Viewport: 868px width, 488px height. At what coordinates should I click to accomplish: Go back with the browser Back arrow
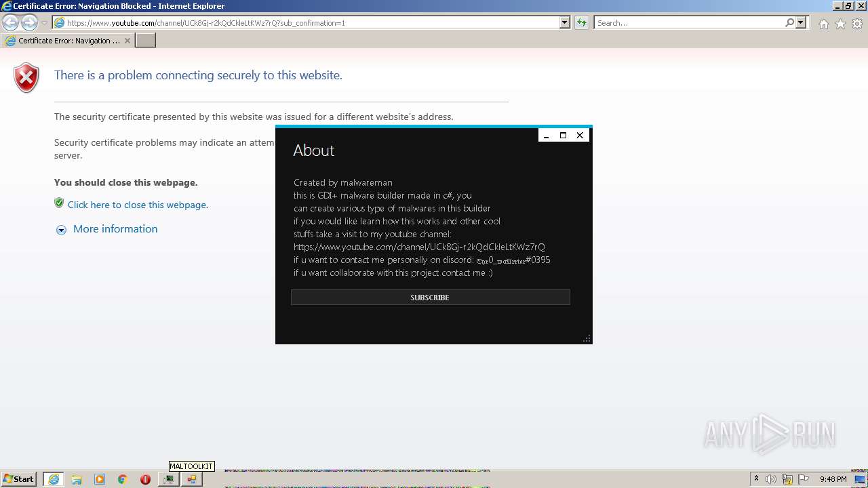pyautogui.click(x=11, y=23)
